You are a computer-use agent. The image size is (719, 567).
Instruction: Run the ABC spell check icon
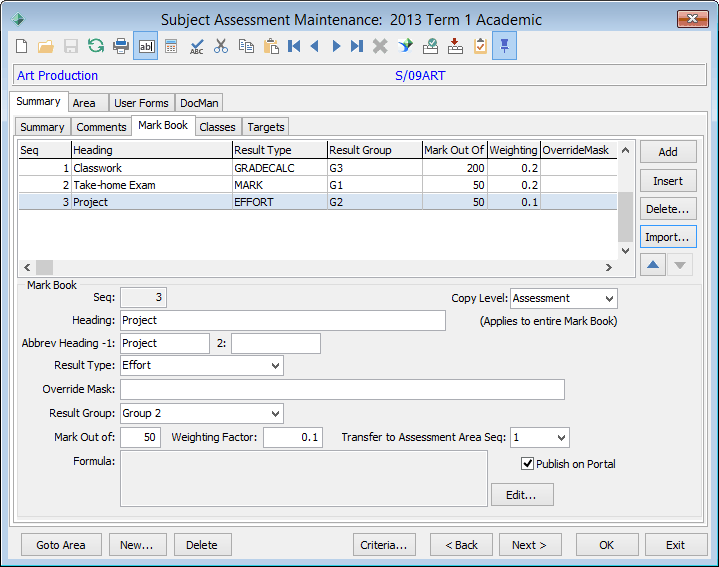point(196,46)
